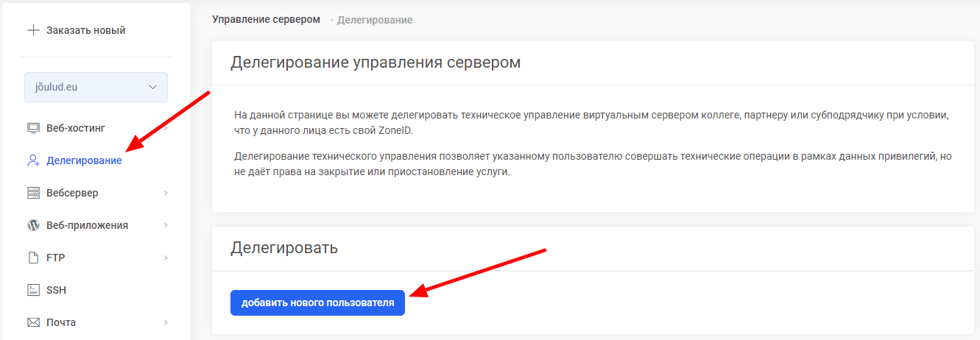Expand the Веб-хостинг submenu chevron
Image resolution: width=980 pixels, height=340 pixels.
[166, 129]
